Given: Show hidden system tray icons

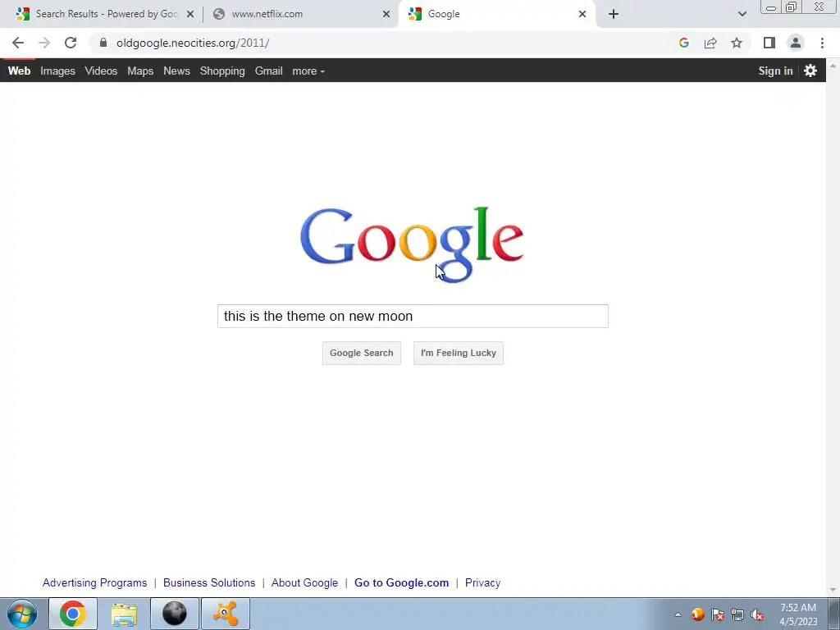Looking at the screenshot, I should [x=678, y=614].
